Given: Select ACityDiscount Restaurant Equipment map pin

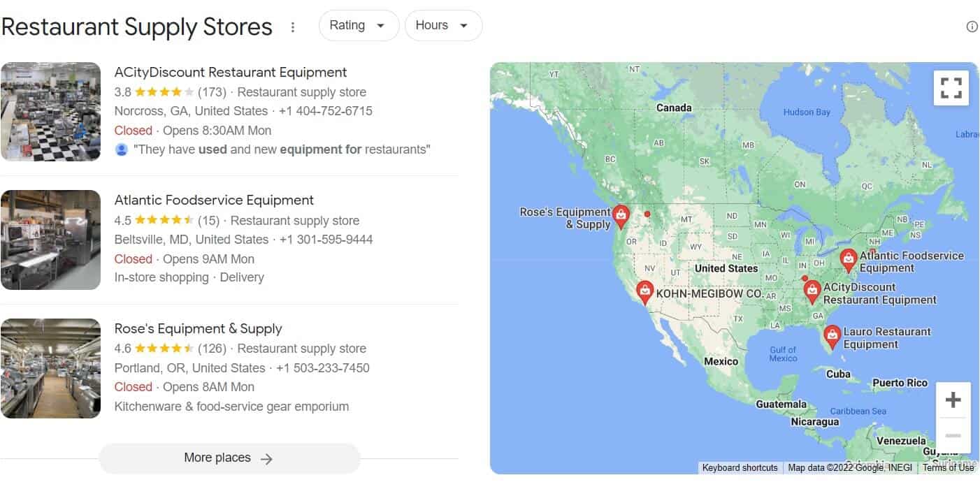Looking at the screenshot, I should pyautogui.click(x=812, y=291).
